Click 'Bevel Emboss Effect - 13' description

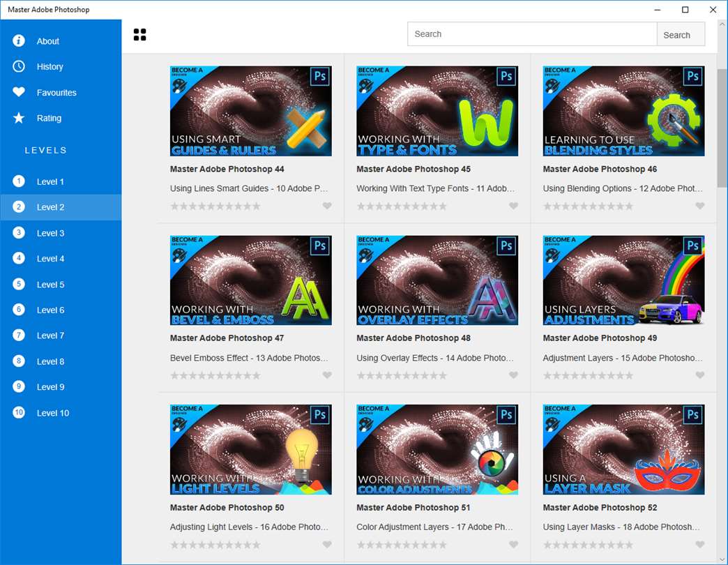pyautogui.click(x=249, y=358)
